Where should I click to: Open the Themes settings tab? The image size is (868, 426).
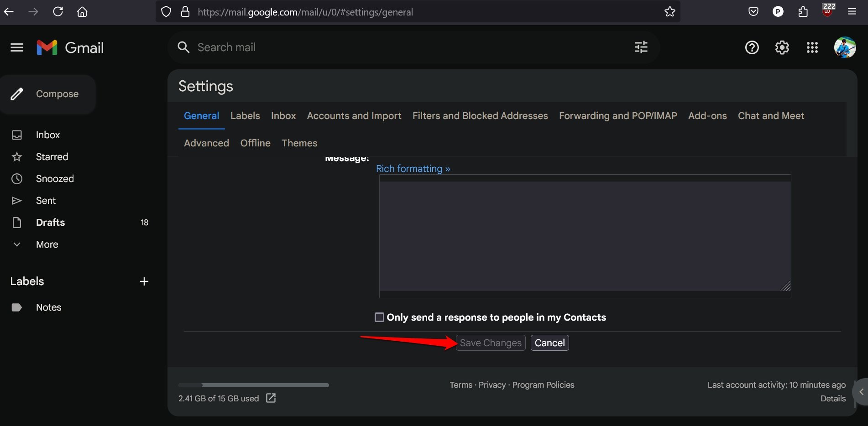pos(299,143)
